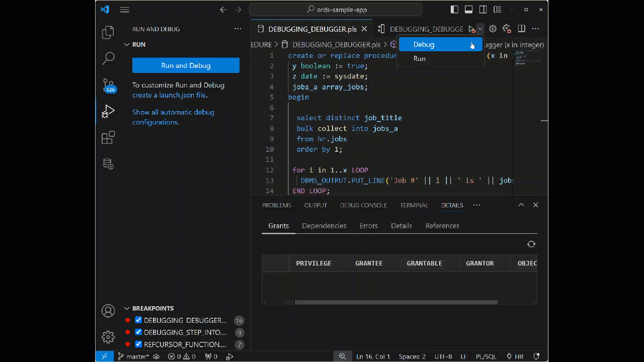Open the Explorer view in activity bar

pos(108,33)
